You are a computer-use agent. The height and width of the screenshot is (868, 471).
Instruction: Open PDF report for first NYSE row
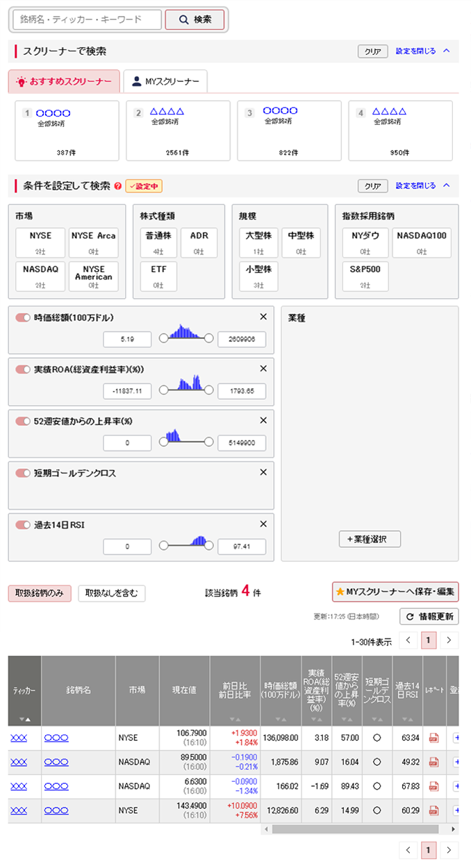[433, 737]
